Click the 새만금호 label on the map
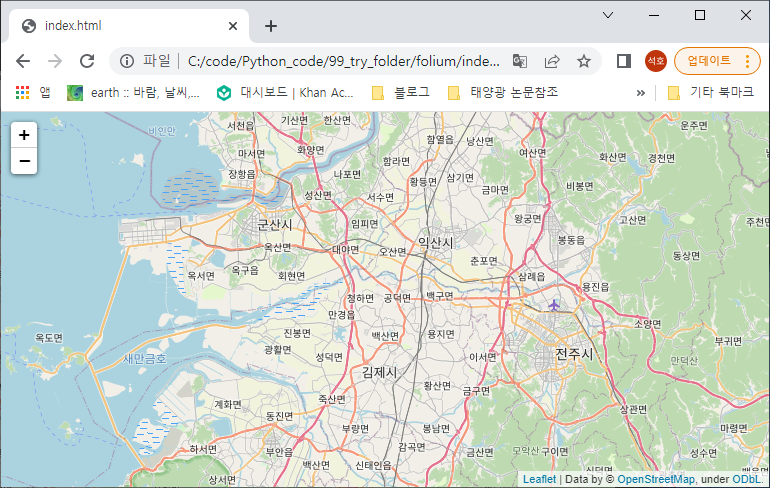This screenshot has height=488, width=770. [145, 359]
